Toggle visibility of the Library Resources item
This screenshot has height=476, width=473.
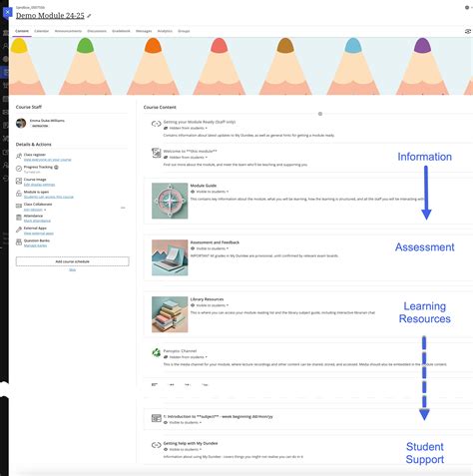pos(210,305)
